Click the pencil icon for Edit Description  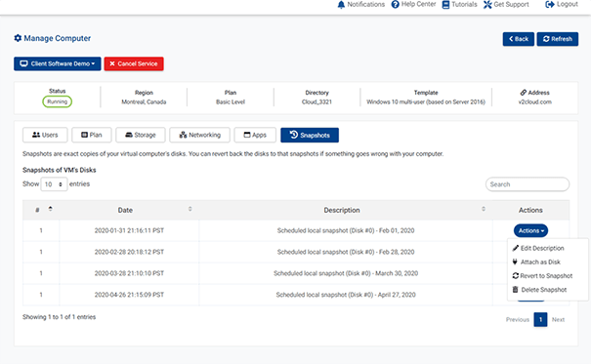coord(515,248)
